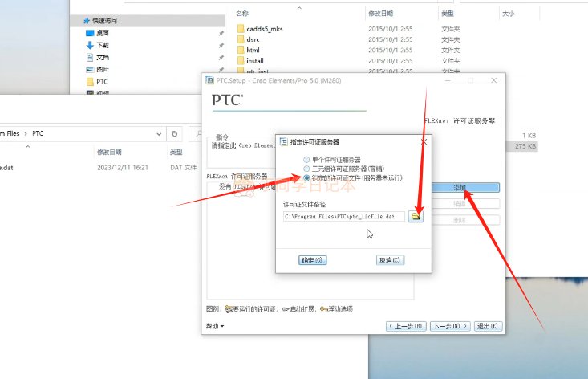Click the license file path input field
The width and height of the screenshot is (588, 379).
344,217
